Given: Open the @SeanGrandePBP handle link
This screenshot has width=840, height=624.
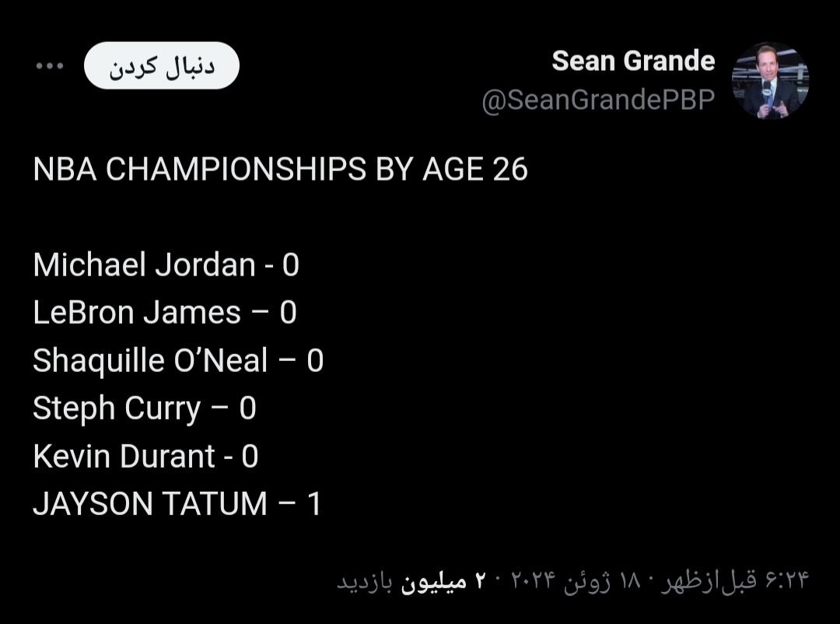Looking at the screenshot, I should coord(598,100).
